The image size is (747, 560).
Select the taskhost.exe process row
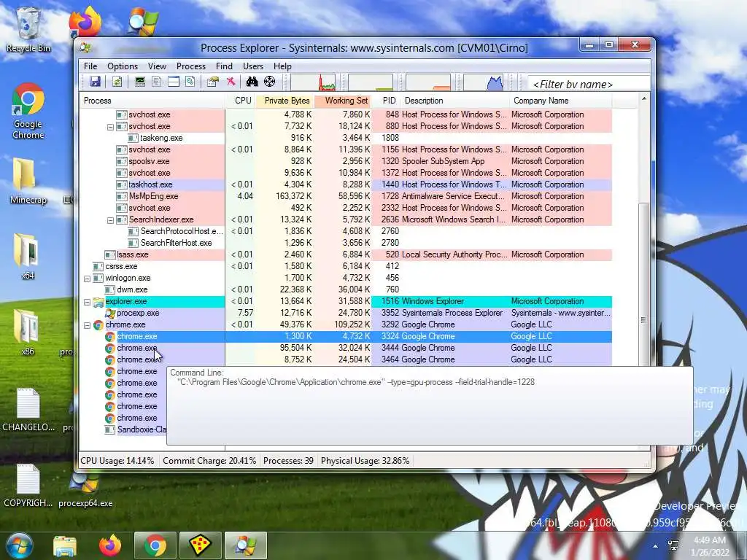(346, 184)
